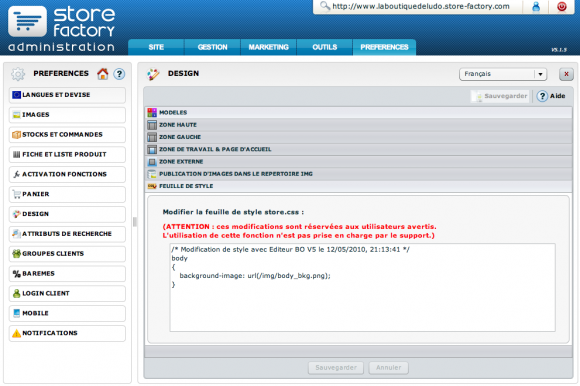This screenshot has width=580, height=386.
Task: Expand the MODELES section
Action: coord(358,112)
